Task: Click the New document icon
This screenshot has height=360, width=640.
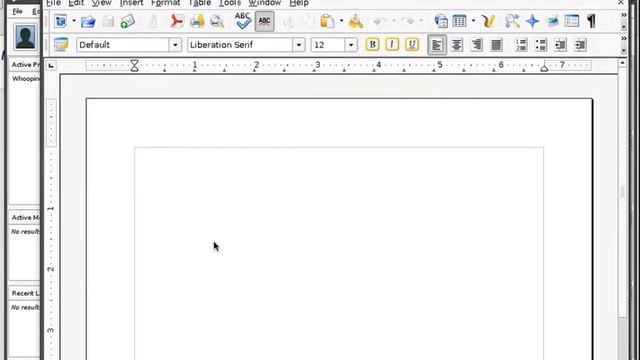Action: point(61,21)
